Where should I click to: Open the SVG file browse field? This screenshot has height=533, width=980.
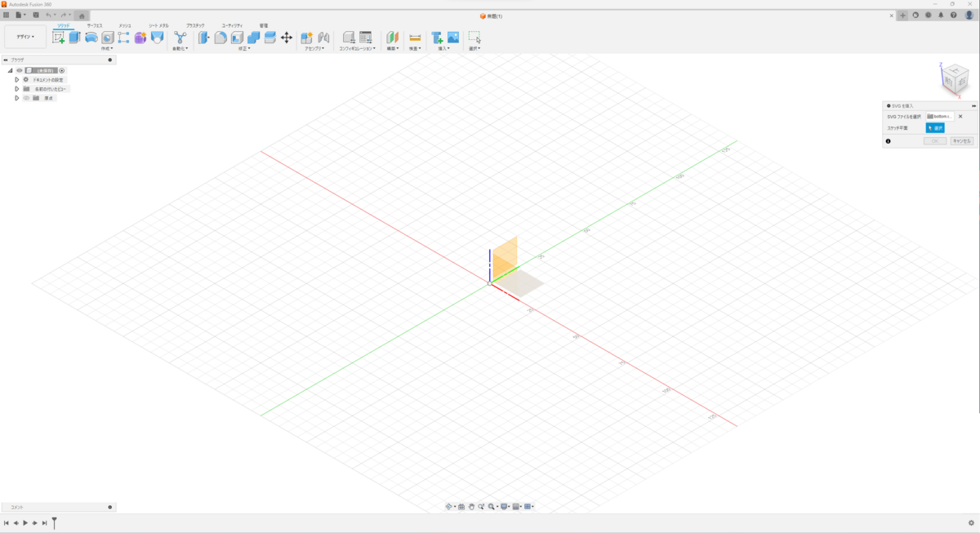click(x=940, y=116)
